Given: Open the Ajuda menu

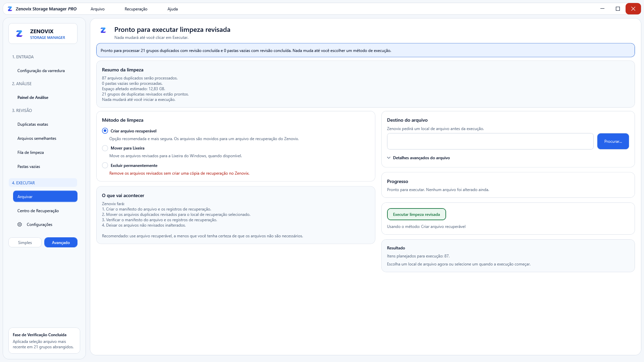Looking at the screenshot, I should pyautogui.click(x=172, y=9).
